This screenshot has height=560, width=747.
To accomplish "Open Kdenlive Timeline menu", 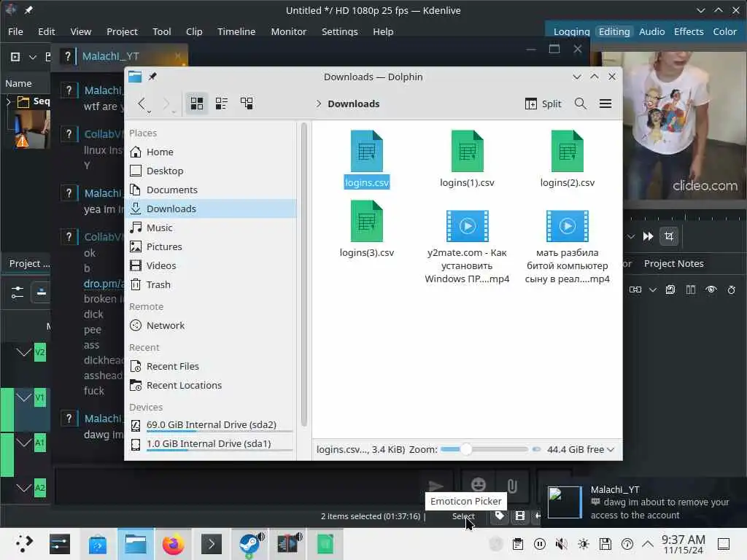I will pos(236,31).
